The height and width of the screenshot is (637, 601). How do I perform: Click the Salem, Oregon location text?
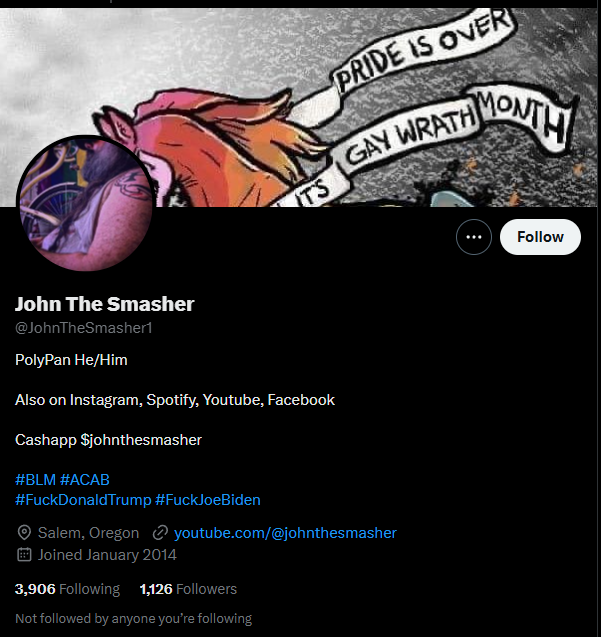click(x=88, y=533)
